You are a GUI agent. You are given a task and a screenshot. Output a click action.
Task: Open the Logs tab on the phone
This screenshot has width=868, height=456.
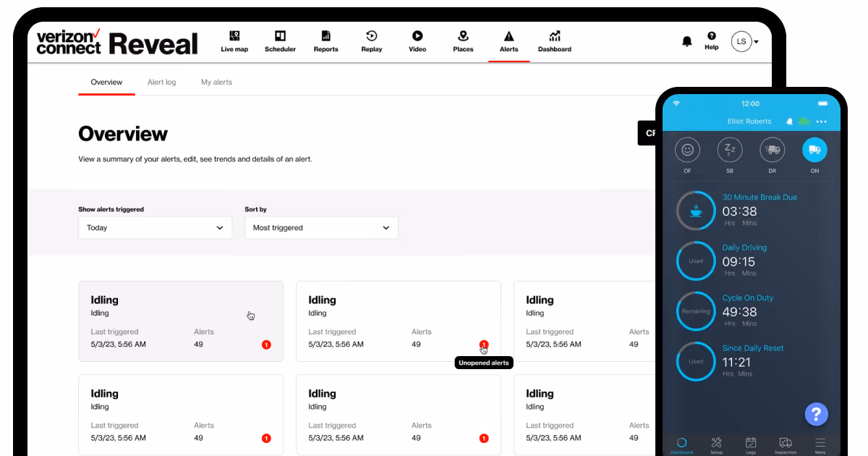click(751, 445)
